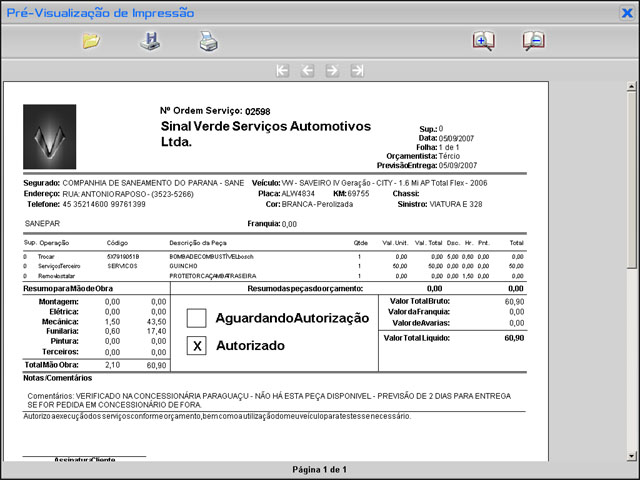The height and width of the screenshot is (480, 640).
Task: Click the Pré-Visualização de Impressão title
Action: (100, 13)
